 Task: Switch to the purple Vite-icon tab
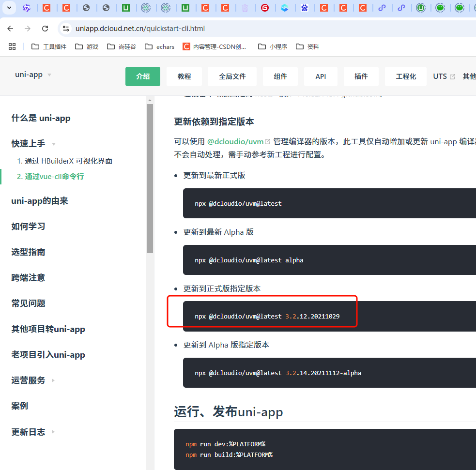click(27, 8)
